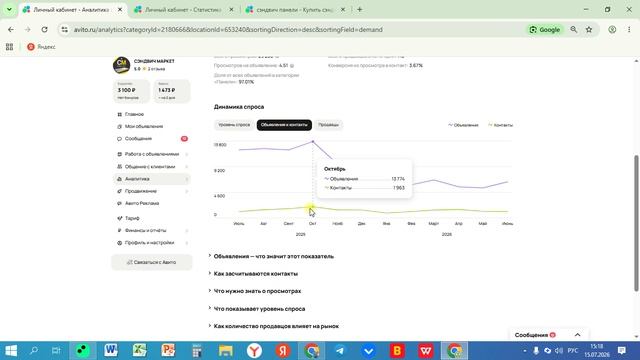Click the Связаться с Авито button

[151, 262]
